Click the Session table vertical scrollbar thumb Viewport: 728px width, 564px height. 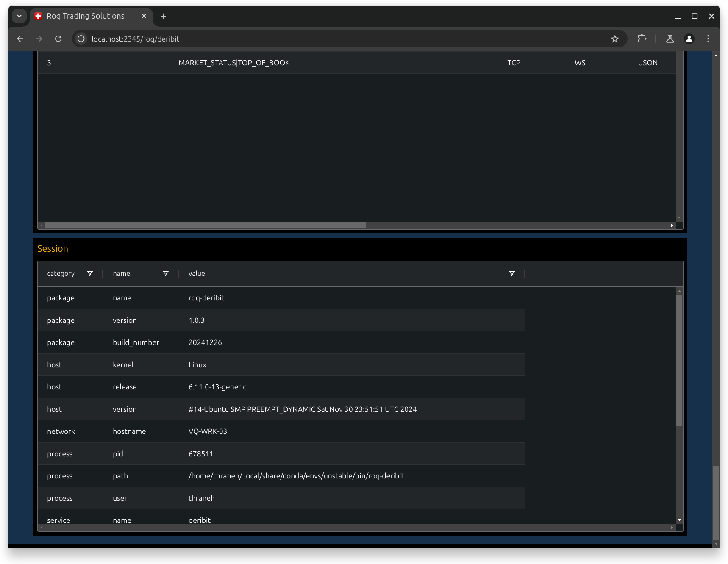click(x=679, y=360)
